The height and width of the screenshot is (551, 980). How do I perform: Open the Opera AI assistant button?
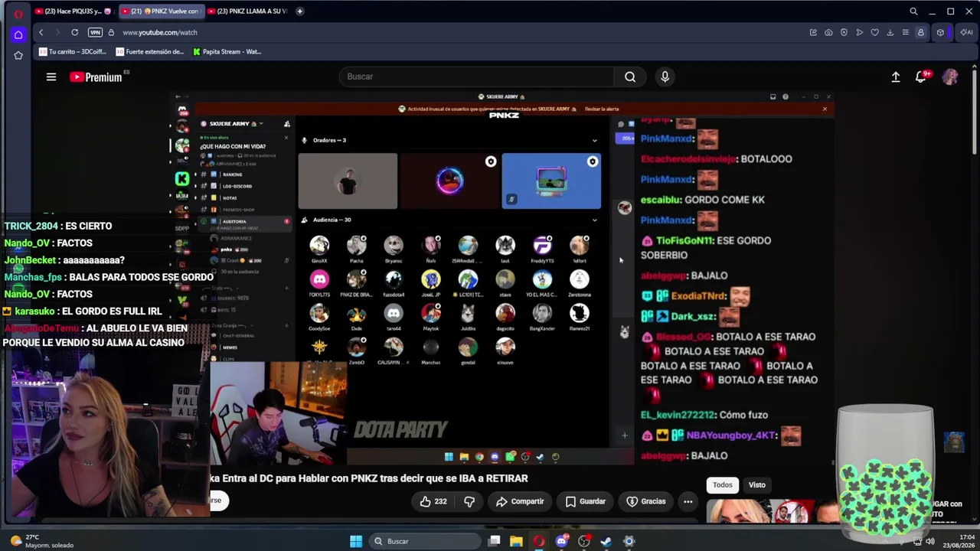click(966, 32)
